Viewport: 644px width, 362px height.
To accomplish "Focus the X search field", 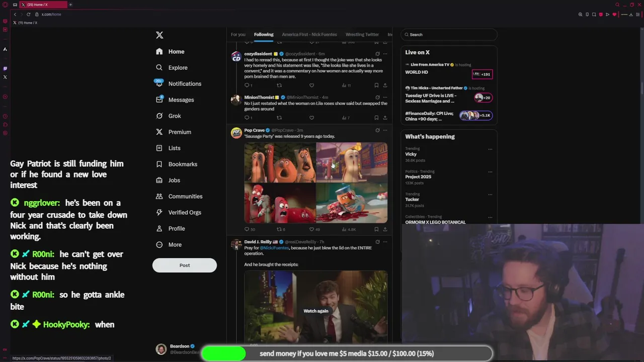I will click(449, 35).
